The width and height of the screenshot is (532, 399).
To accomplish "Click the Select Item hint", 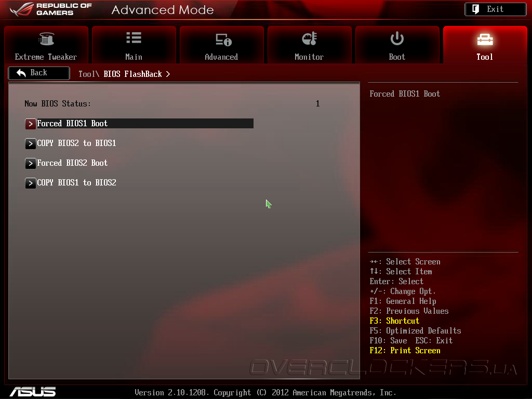I will click(x=401, y=271).
